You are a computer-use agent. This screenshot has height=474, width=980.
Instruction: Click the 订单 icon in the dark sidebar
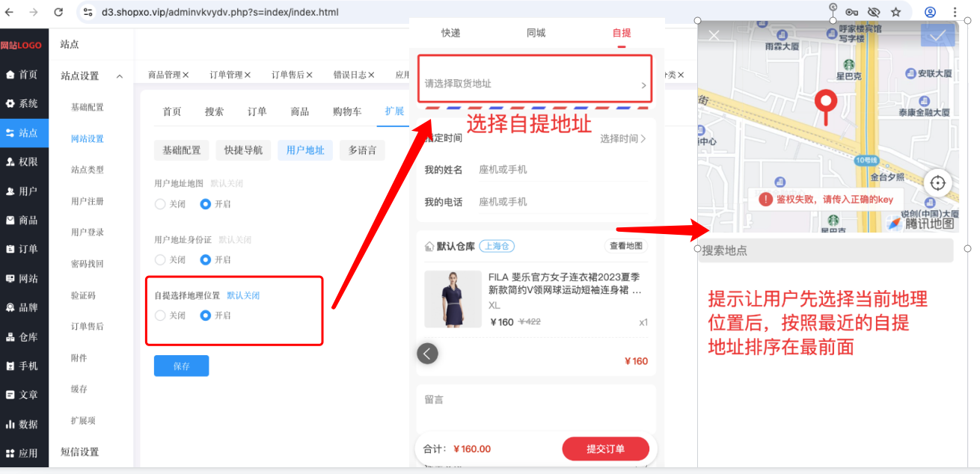tap(10, 249)
